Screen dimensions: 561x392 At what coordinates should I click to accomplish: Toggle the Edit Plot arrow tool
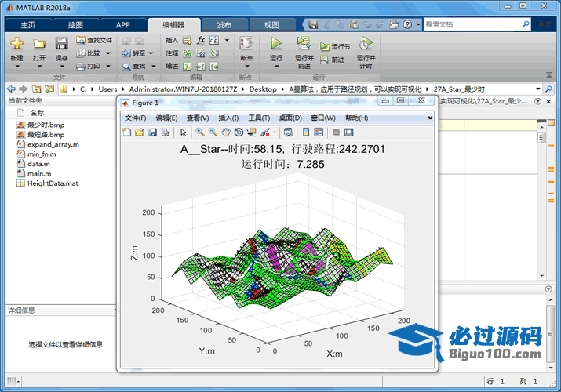point(183,132)
